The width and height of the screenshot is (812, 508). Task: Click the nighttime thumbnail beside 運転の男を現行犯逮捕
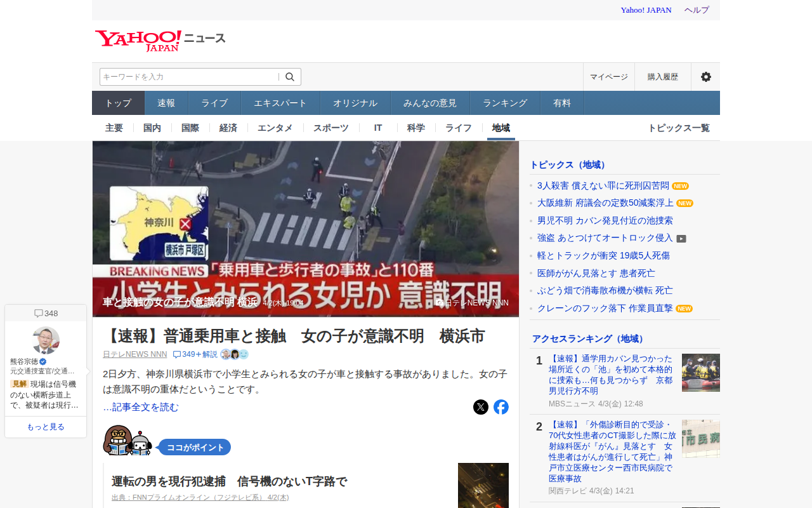pos(483,485)
